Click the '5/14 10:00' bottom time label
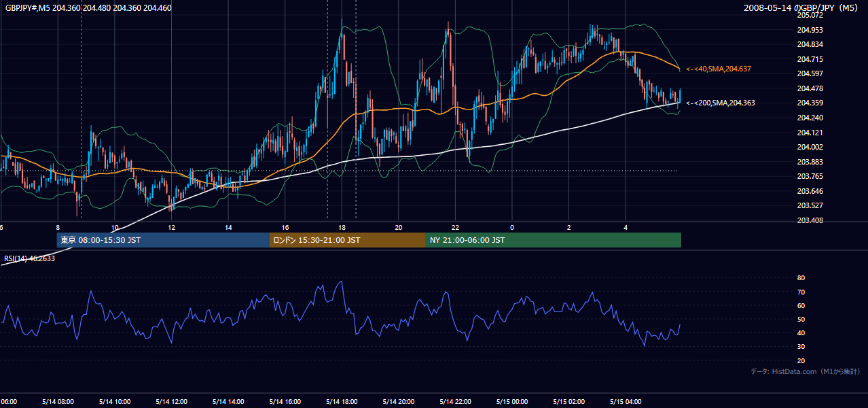868x408 pixels. point(114,402)
